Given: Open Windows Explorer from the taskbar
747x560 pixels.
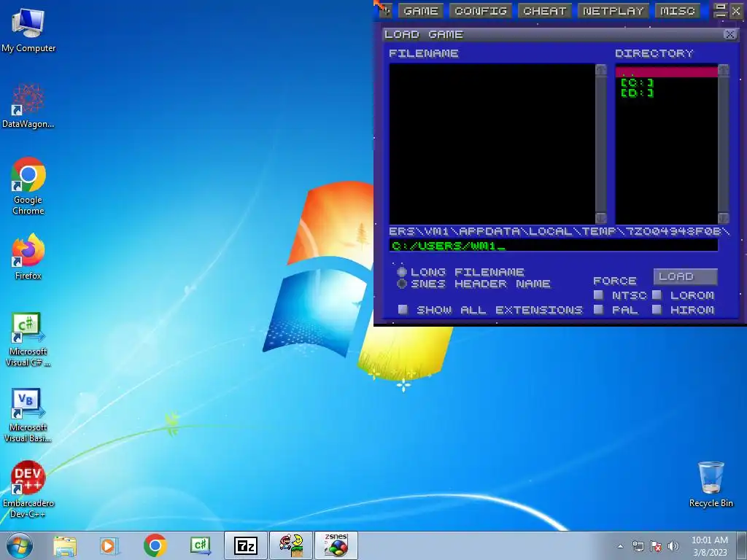Looking at the screenshot, I should tap(64, 545).
